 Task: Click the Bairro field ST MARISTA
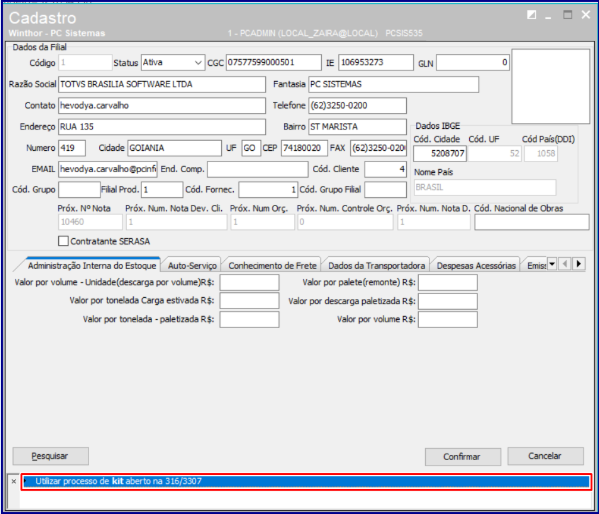[357, 127]
